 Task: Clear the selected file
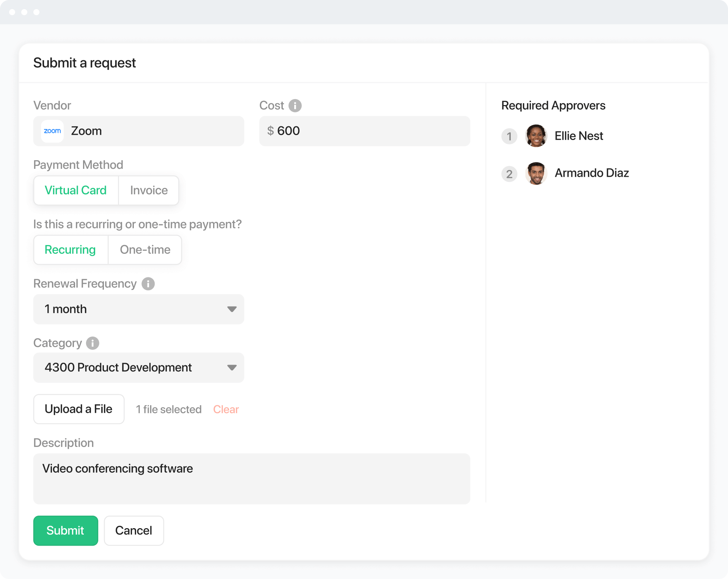click(226, 409)
